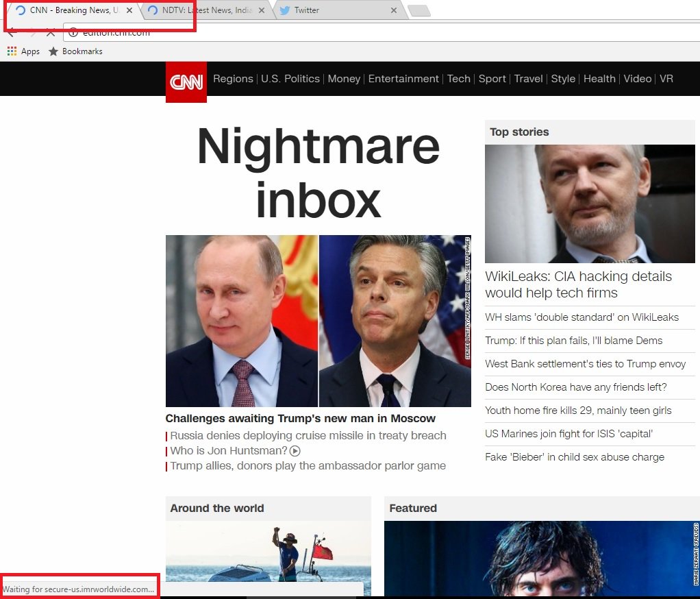Select the CNN Breaking News tab
Image resolution: width=700 pixels, height=599 pixels.
click(x=74, y=10)
